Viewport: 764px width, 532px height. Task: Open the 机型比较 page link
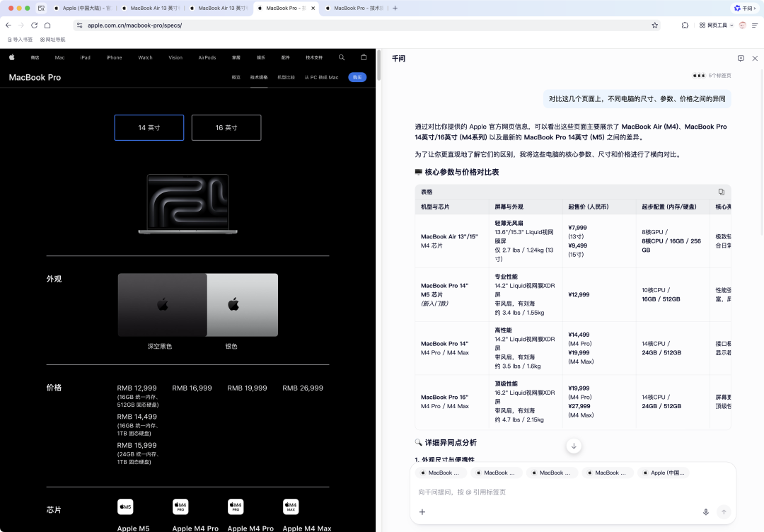click(286, 77)
